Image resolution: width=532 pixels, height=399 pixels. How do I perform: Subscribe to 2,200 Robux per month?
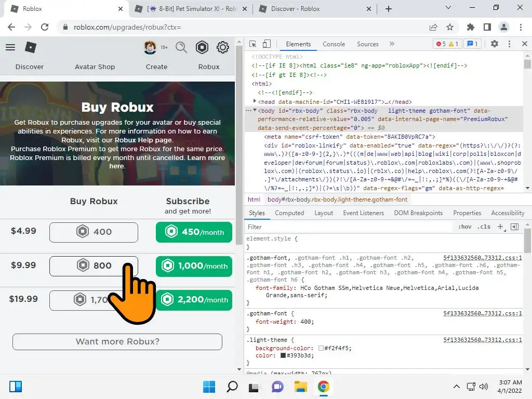194,300
